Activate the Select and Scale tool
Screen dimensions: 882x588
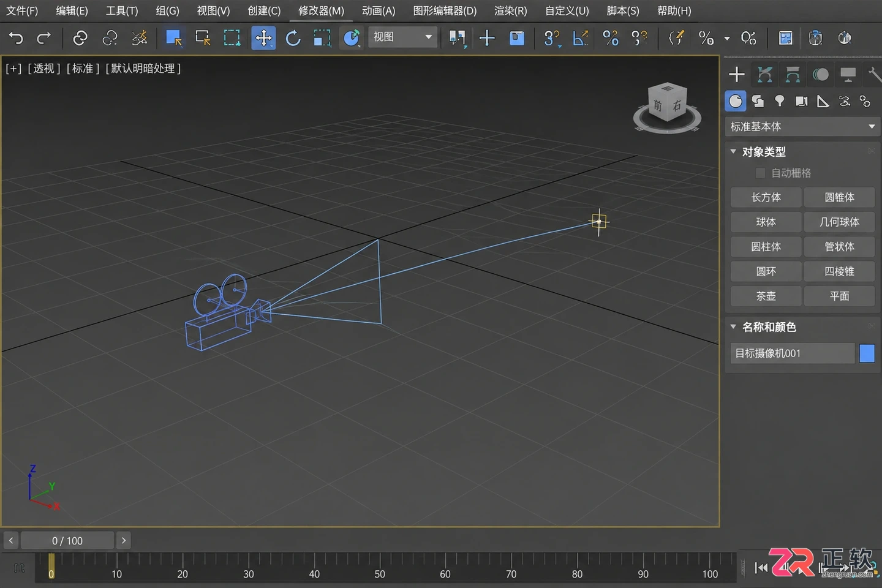322,38
